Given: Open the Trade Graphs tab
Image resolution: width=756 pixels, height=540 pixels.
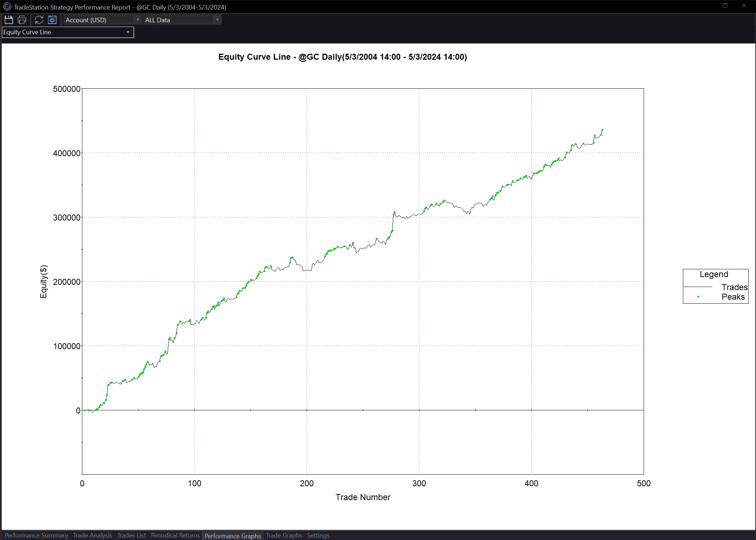Looking at the screenshot, I should 284,535.
